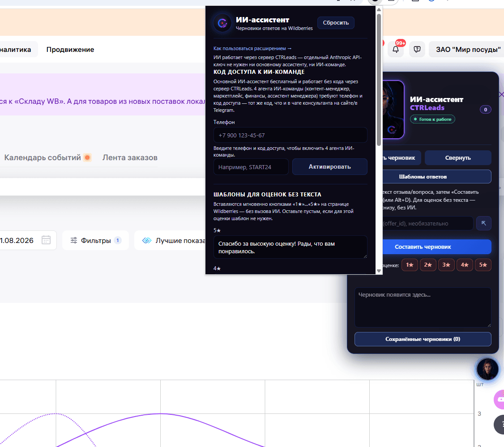
Task: Click the offer_id optional input field
Action: point(427,223)
